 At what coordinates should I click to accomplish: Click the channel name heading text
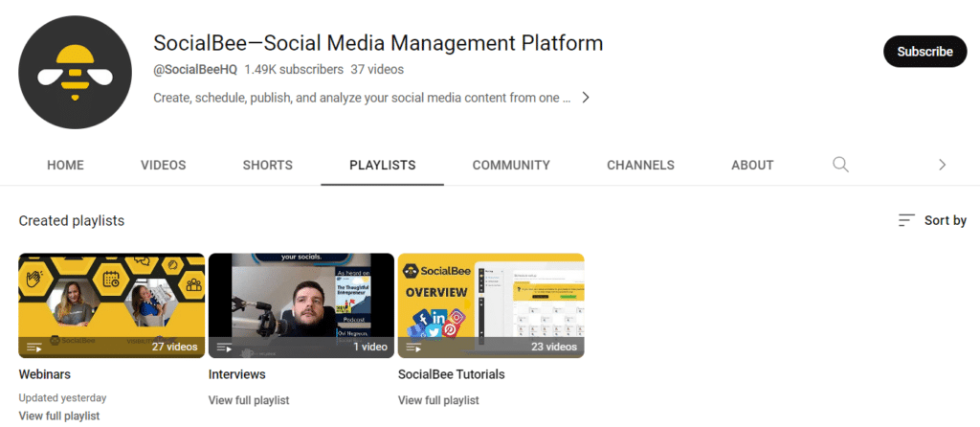(378, 43)
